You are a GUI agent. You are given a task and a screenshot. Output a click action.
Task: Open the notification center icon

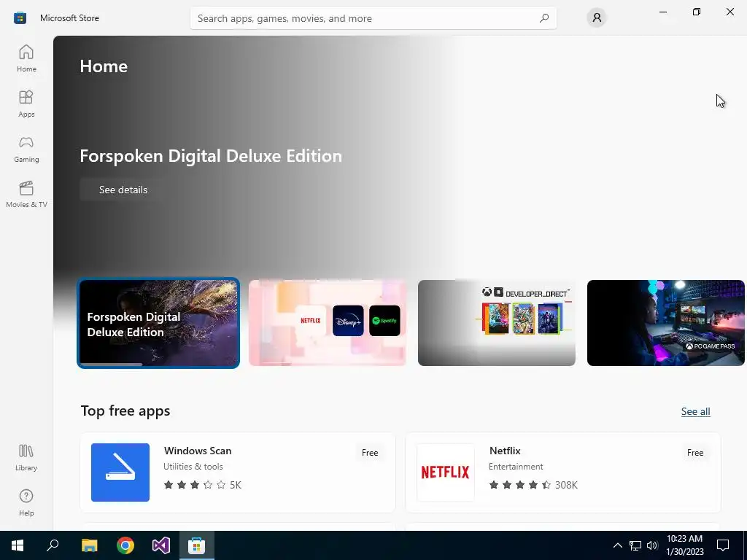tap(723, 545)
